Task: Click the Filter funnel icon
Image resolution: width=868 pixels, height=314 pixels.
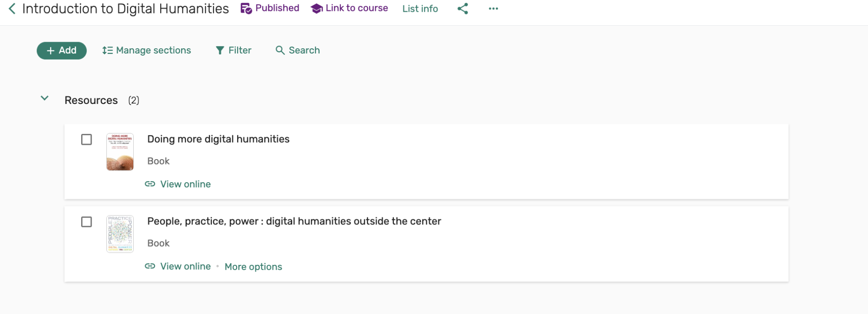Action: [x=220, y=50]
